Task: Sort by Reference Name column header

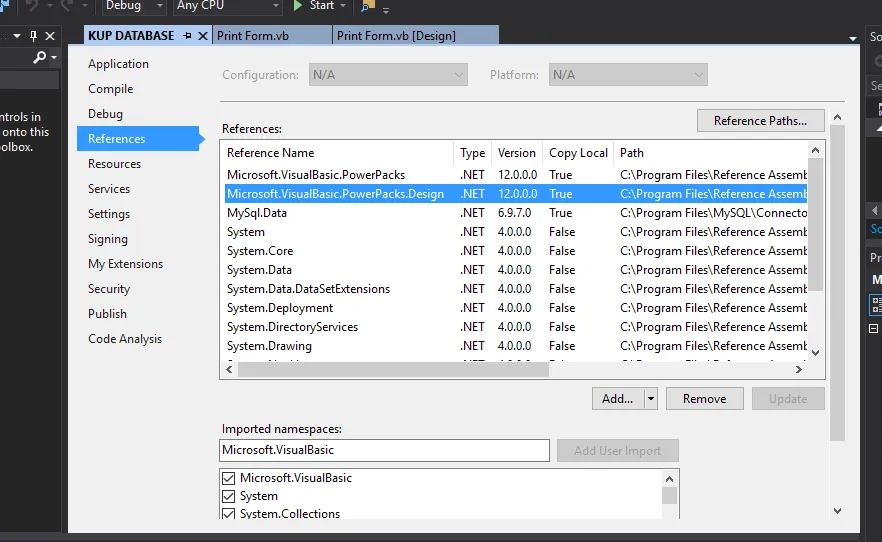Action: [x=339, y=153]
